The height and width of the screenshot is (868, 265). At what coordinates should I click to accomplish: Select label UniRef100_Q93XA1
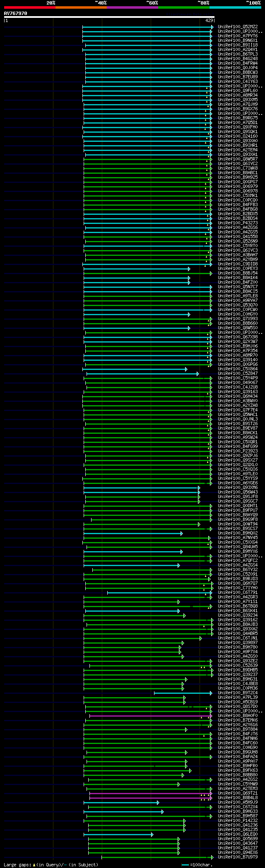(238, 155)
